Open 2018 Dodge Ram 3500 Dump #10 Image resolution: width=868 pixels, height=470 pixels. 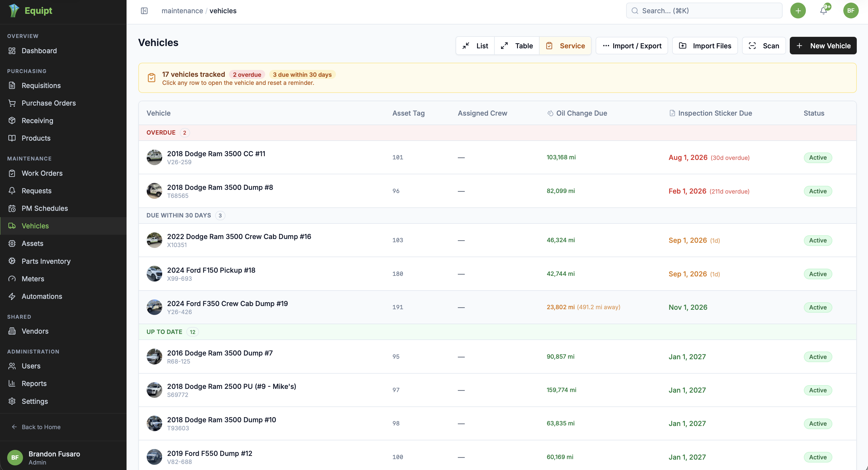[x=497, y=423]
